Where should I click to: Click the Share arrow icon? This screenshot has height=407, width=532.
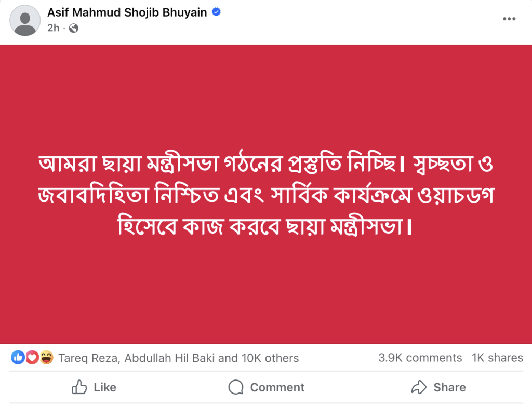coord(418,387)
